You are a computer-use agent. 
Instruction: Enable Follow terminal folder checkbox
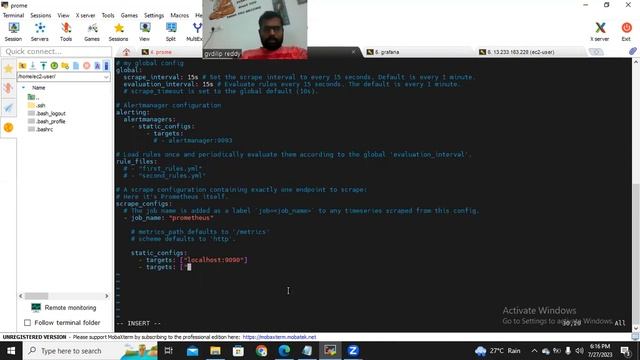tap(27, 323)
